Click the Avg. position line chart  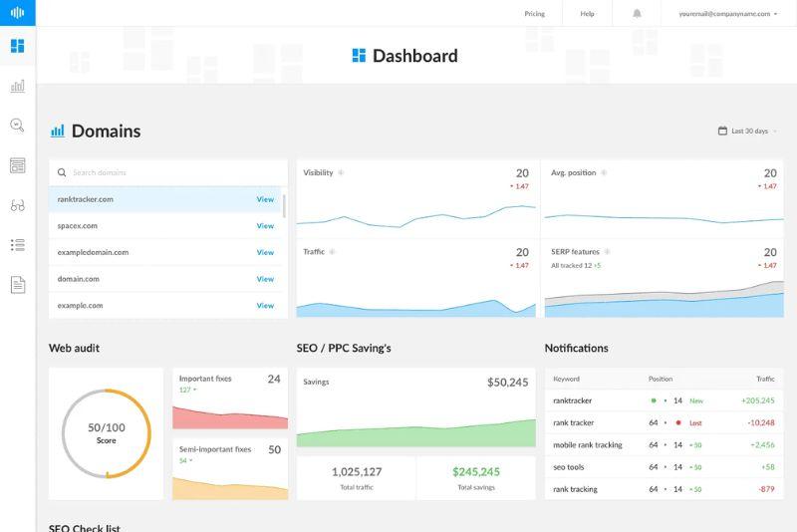(x=664, y=218)
